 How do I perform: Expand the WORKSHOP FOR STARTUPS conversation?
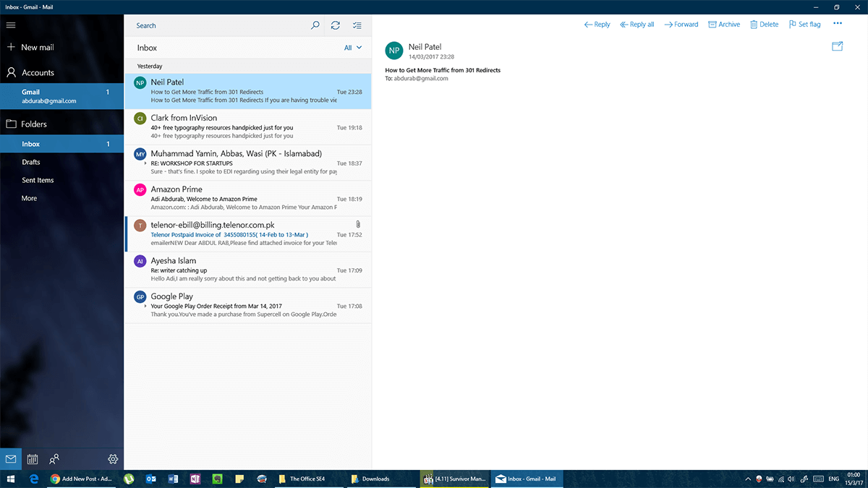pyautogui.click(x=145, y=163)
